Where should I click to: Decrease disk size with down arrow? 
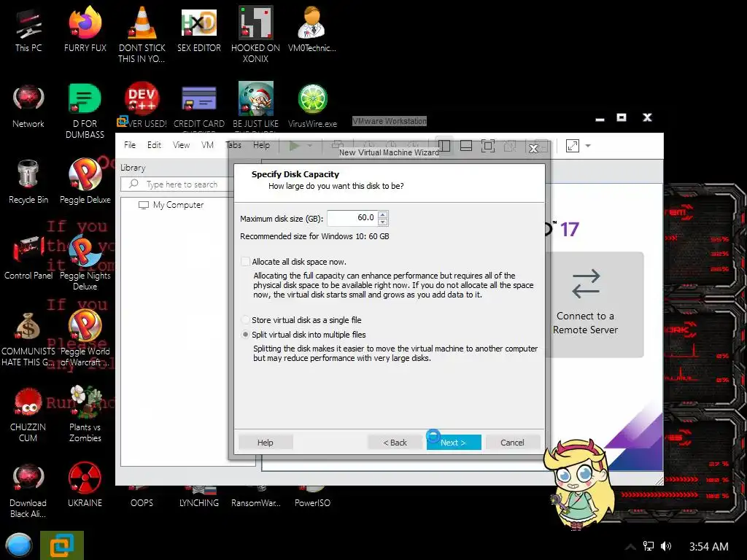click(382, 222)
